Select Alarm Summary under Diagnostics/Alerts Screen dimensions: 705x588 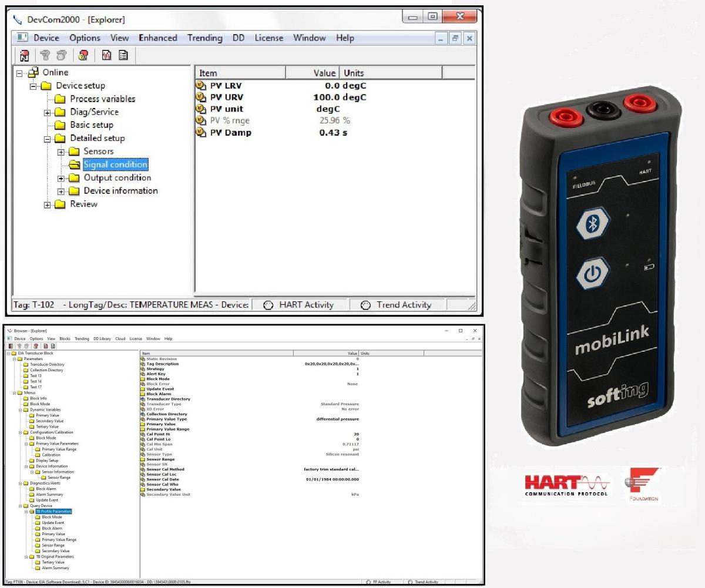(x=49, y=495)
